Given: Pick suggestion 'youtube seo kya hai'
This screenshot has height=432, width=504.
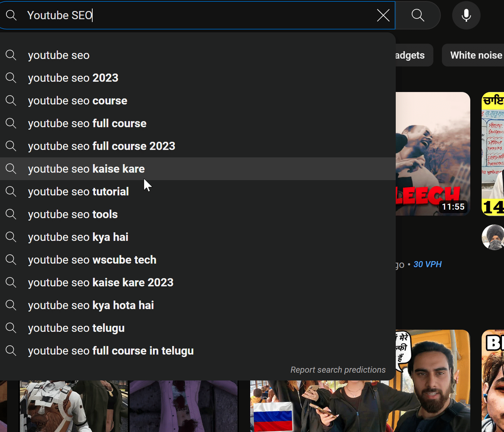Looking at the screenshot, I should click(198, 237).
